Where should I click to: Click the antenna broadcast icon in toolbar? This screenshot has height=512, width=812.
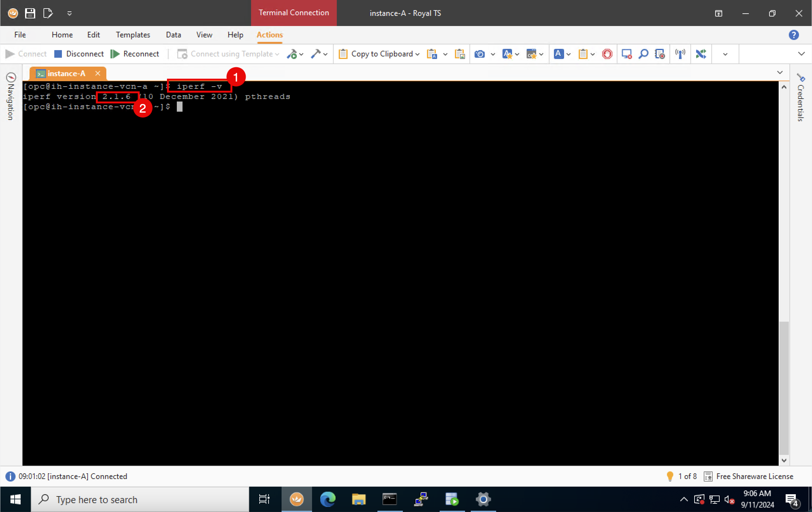pos(680,54)
